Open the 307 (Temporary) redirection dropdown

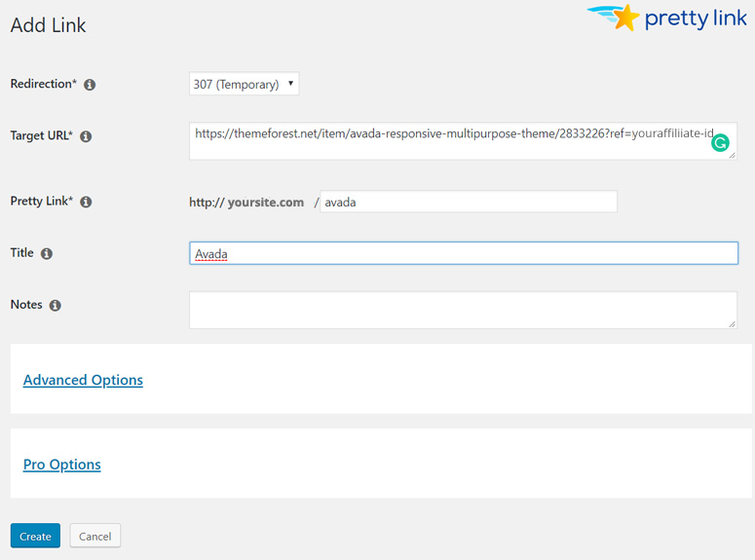pyautogui.click(x=245, y=84)
